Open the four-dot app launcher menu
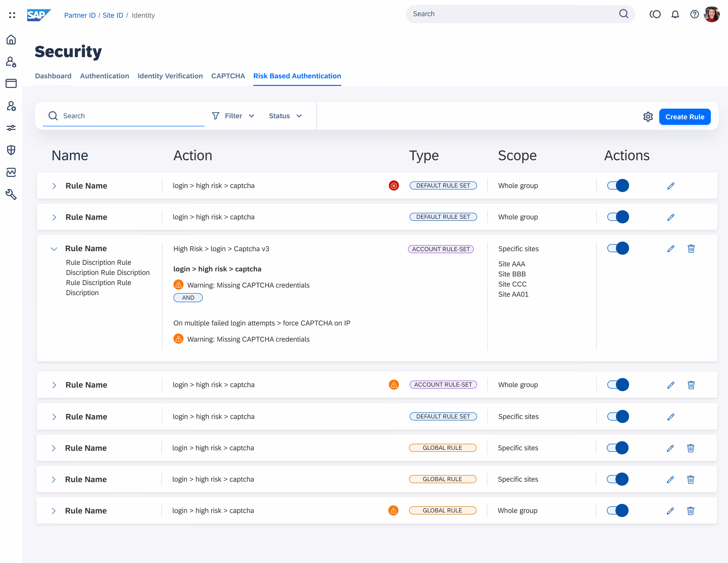 12,15
